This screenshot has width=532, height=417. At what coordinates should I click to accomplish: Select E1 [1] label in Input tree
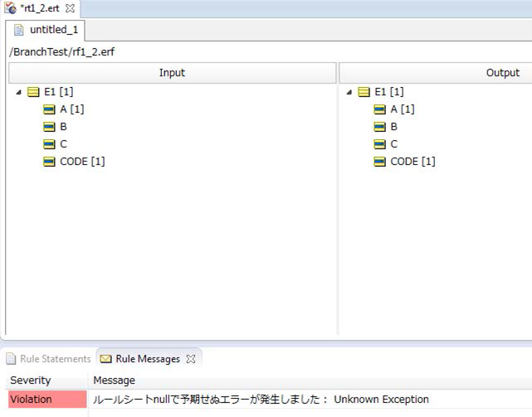point(59,92)
